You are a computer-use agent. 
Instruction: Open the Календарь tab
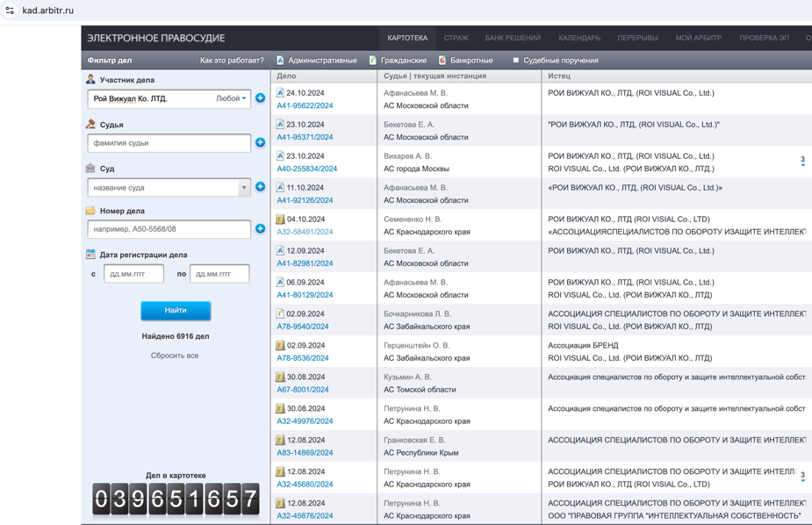pyautogui.click(x=579, y=38)
